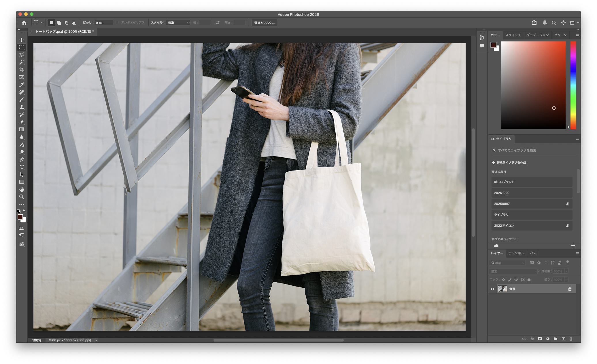Enable the アンチエイリアス checkbox
This screenshot has width=597, height=364.
[117, 22]
